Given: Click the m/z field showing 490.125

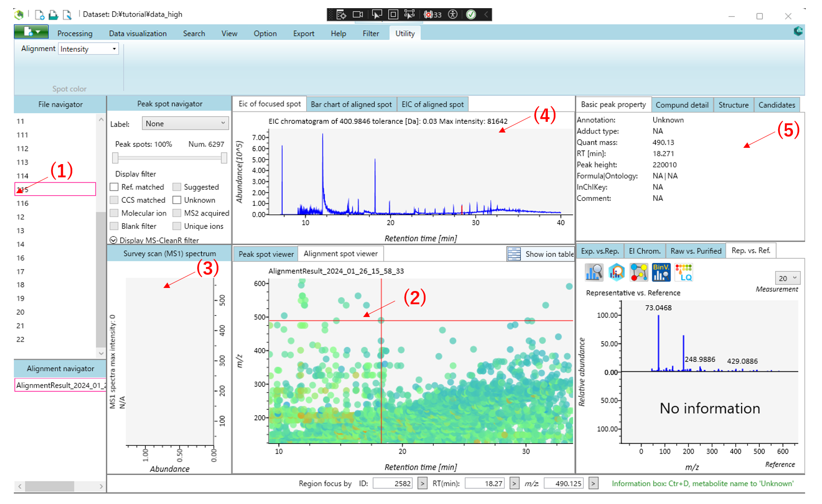Looking at the screenshot, I should pyautogui.click(x=564, y=483).
